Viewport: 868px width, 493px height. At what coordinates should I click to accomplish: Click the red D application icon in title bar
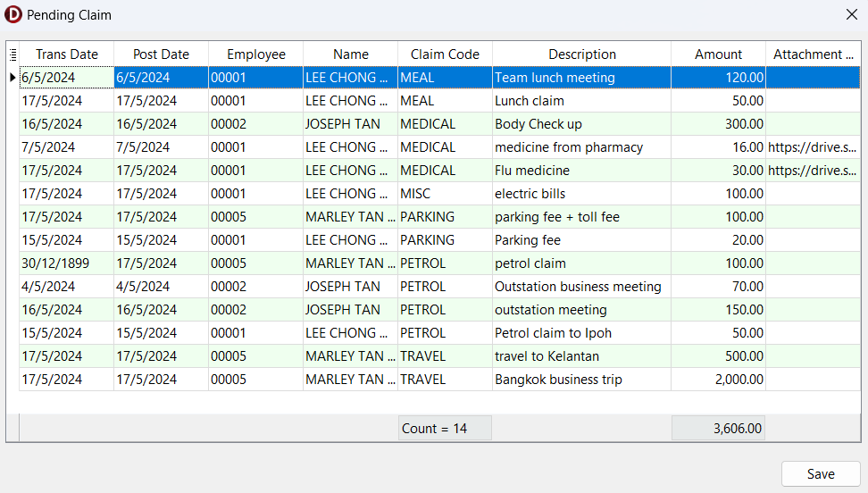click(x=13, y=15)
